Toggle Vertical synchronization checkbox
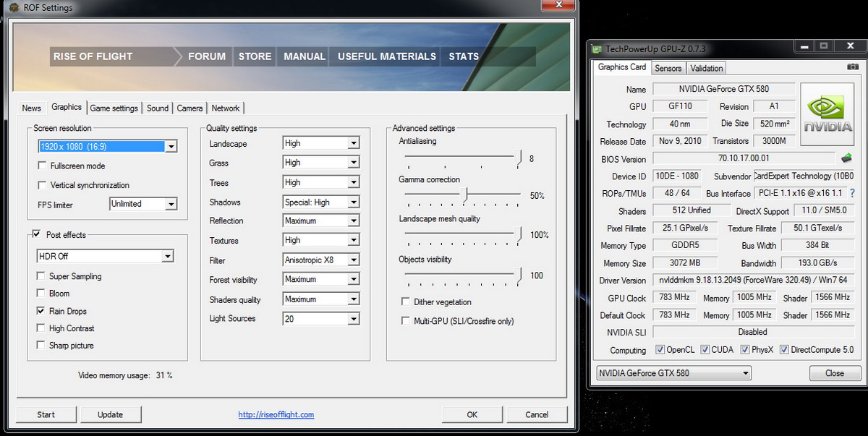868x436 pixels. coord(43,185)
